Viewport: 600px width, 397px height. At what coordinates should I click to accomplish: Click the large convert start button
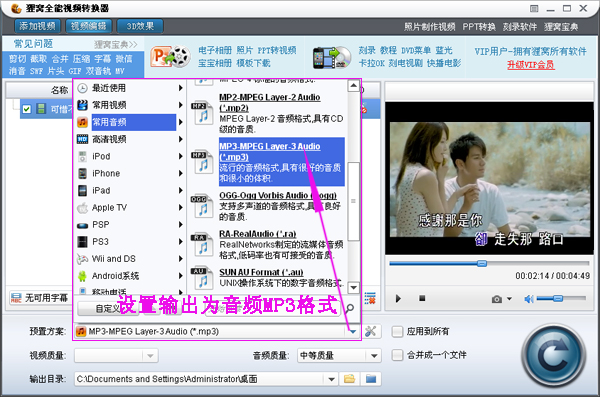[554, 355]
